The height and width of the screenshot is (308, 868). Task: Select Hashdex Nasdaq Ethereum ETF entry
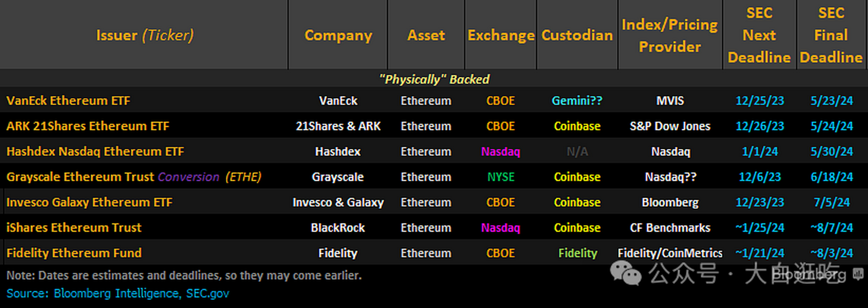pyautogui.click(x=95, y=151)
